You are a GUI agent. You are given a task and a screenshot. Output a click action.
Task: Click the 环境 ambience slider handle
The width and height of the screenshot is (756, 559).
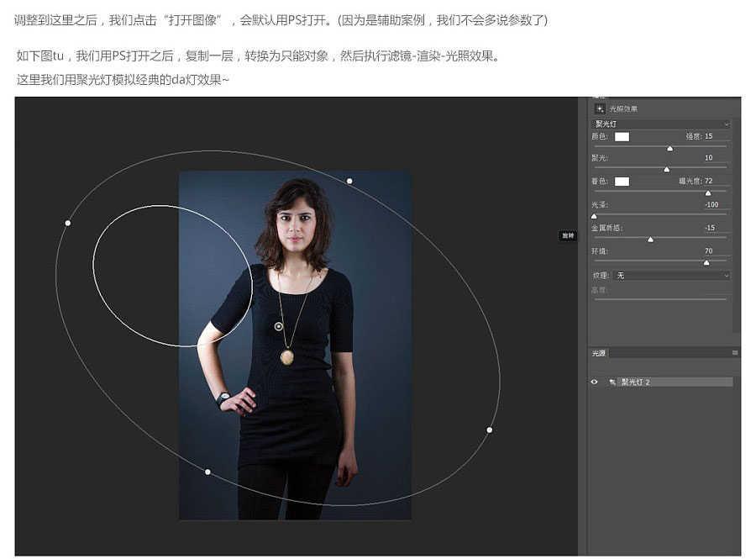coord(706,262)
